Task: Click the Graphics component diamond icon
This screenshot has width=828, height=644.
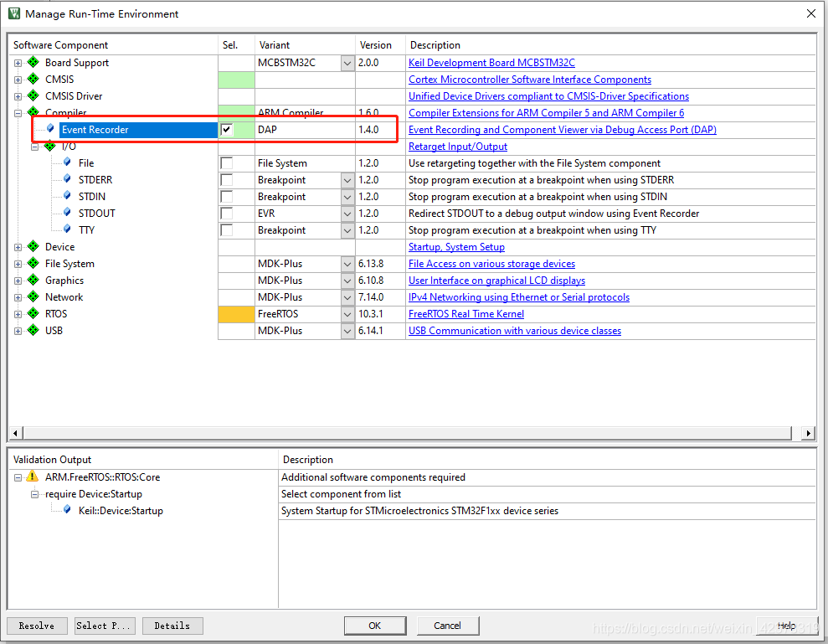Action: coord(33,280)
